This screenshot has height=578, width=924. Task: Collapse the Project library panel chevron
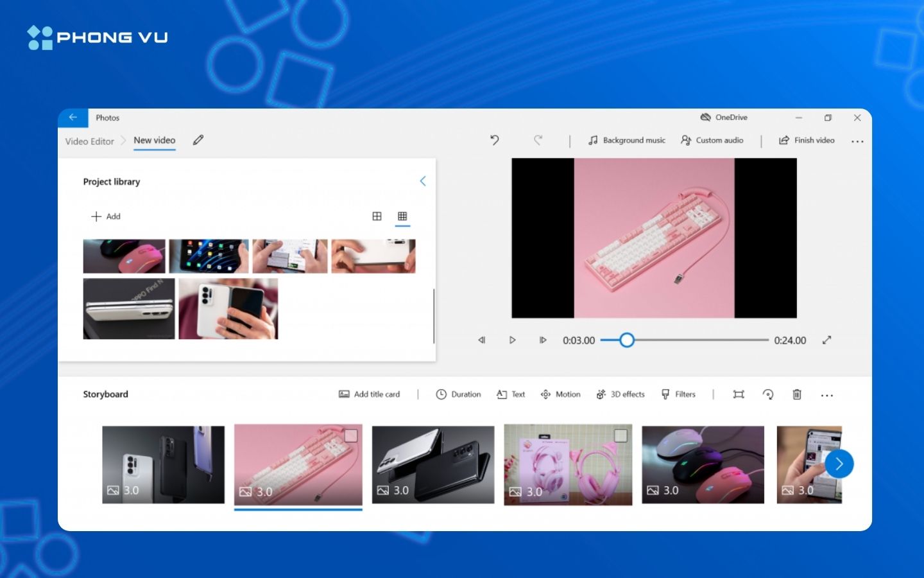[422, 181]
